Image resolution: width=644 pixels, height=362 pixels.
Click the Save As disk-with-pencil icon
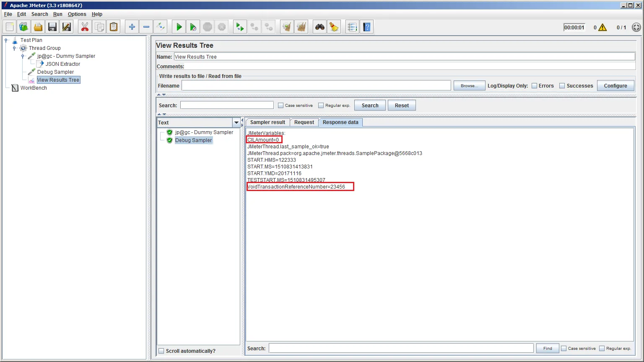tap(67, 27)
